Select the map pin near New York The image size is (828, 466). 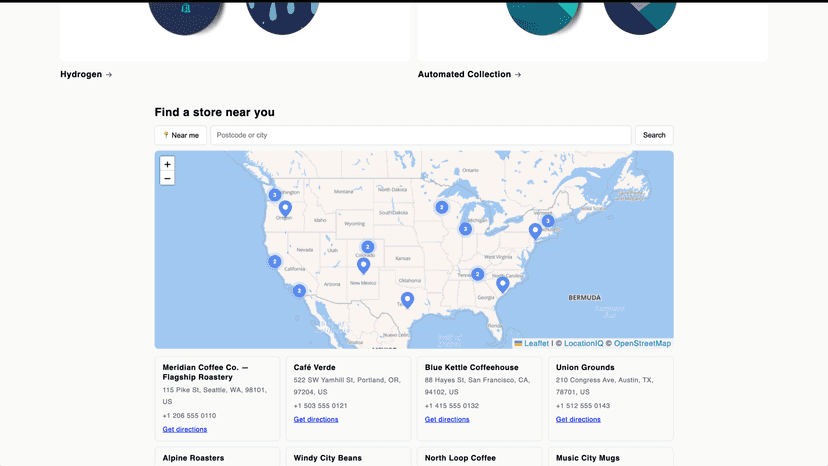point(535,231)
